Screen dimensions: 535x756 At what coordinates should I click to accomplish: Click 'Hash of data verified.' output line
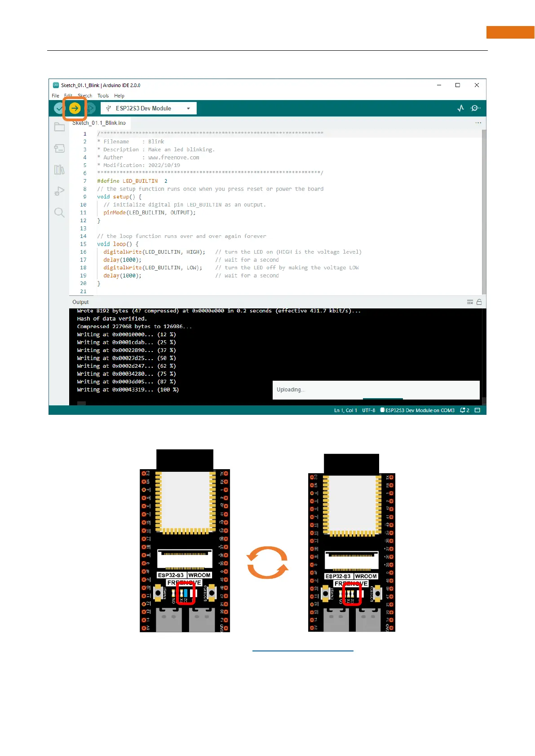click(112, 319)
